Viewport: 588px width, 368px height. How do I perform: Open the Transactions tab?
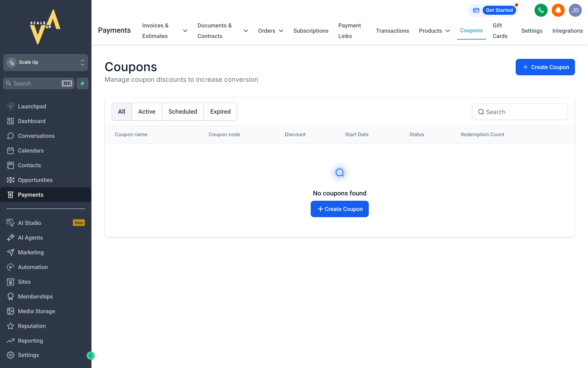[x=392, y=31]
